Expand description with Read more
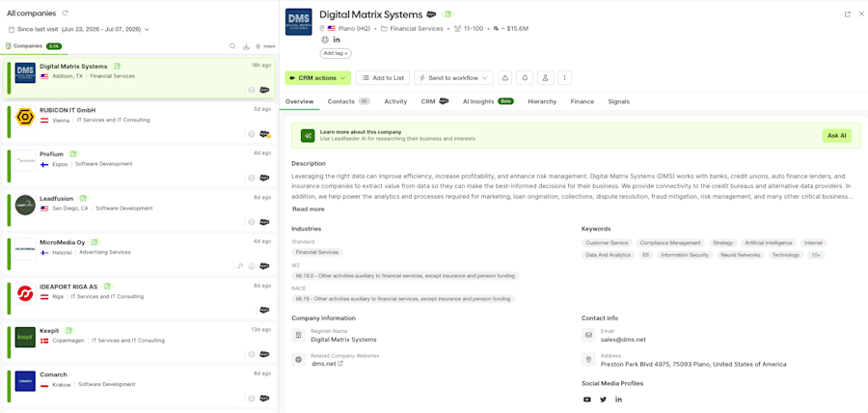Screen dimensions: 868x413 pyautogui.click(x=309, y=209)
